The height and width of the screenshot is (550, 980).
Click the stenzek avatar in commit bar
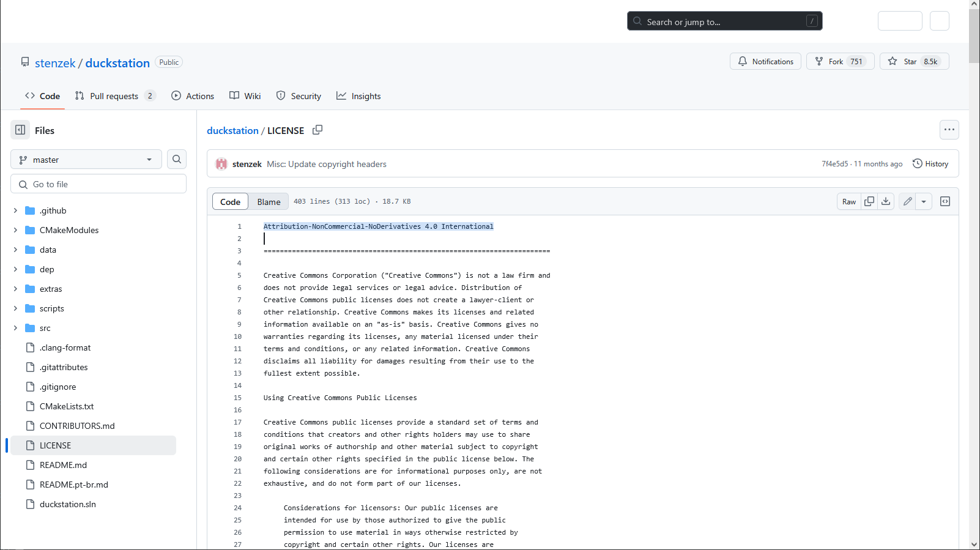tap(221, 164)
